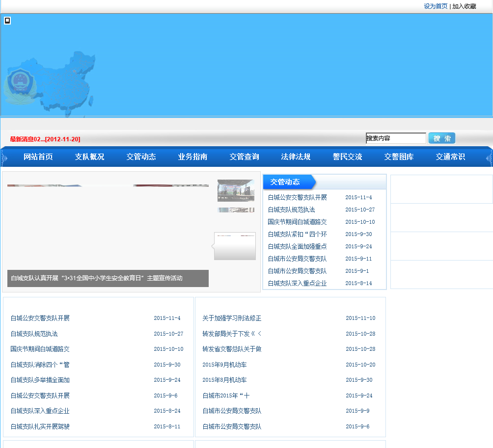The height and width of the screenshot is (448, 493).
Task: Click date 2015-10-27 in 交管动态 panel
Action: pyautogui.click(x=360, y=210)
